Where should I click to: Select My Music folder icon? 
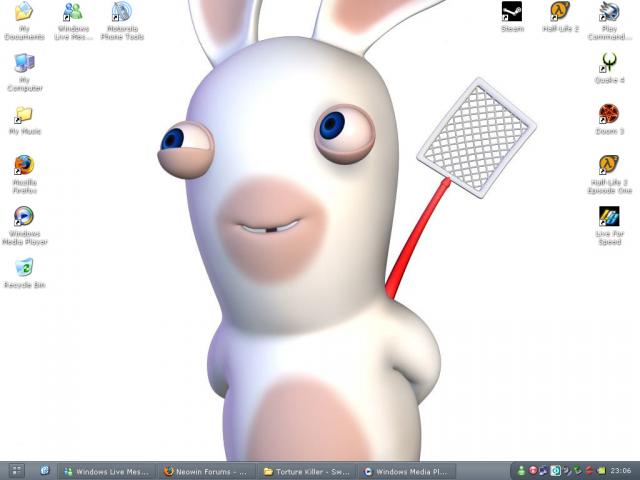24,120
